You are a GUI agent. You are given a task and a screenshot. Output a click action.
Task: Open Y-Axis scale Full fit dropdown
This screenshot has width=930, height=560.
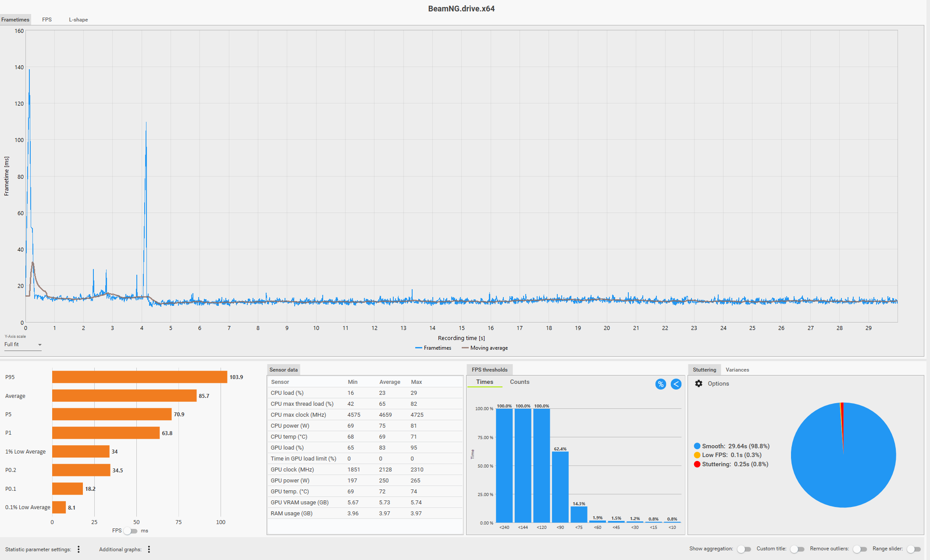coord(23,345)
